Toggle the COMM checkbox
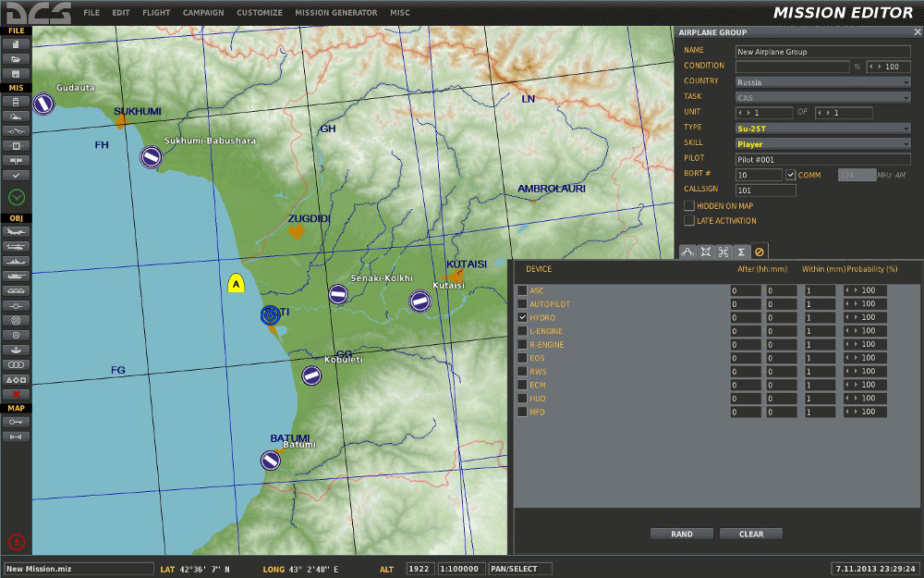This screenshot has height=578, width=924. point(790,175)
